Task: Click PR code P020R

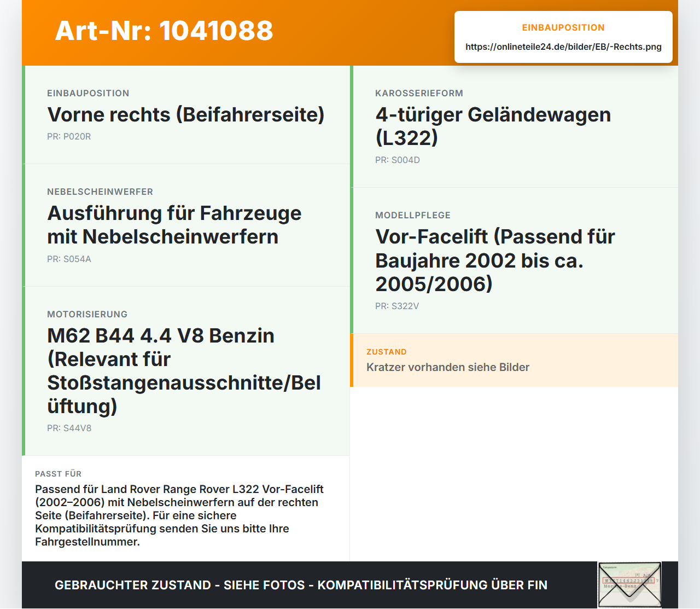Action: coord(69,137)
